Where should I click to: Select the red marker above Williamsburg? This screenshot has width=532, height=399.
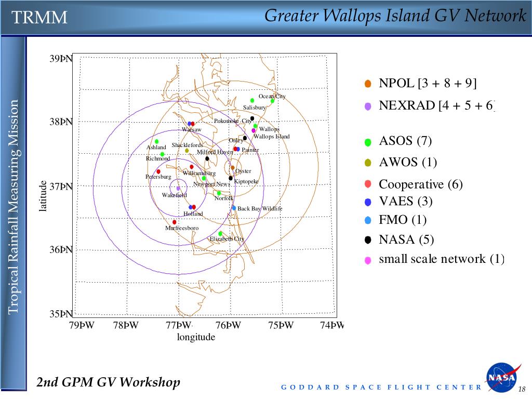192,167
